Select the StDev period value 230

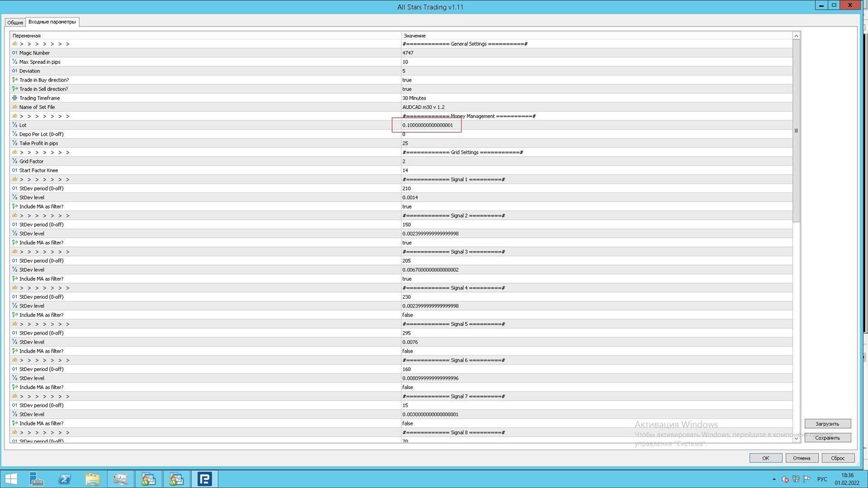(x=406, y=297)
